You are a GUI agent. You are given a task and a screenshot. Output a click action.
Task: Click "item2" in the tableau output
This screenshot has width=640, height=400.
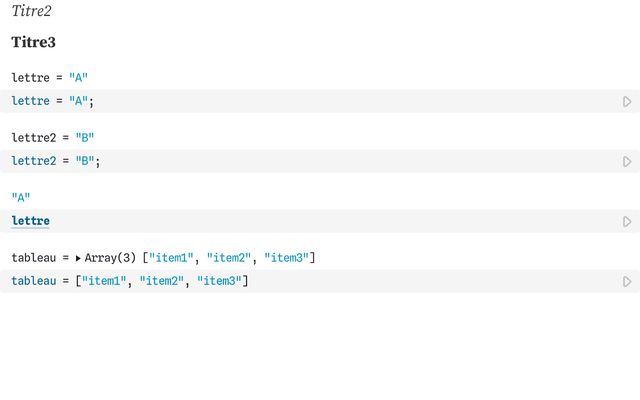tap(230, 258)
